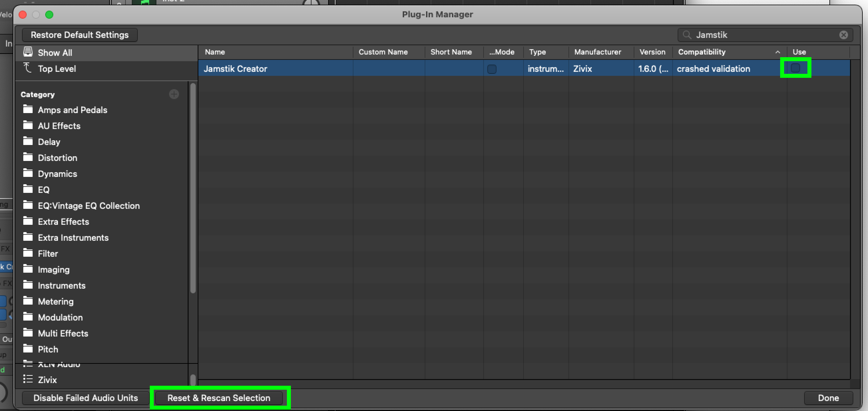
Task: Add a new category with plus icon
Action: (x=174, y=94)
